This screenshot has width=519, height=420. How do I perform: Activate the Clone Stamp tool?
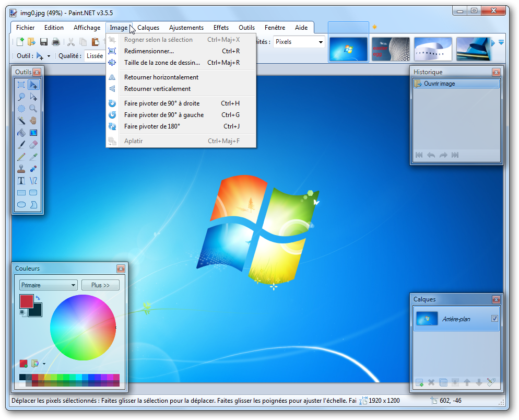pos(21,169)
